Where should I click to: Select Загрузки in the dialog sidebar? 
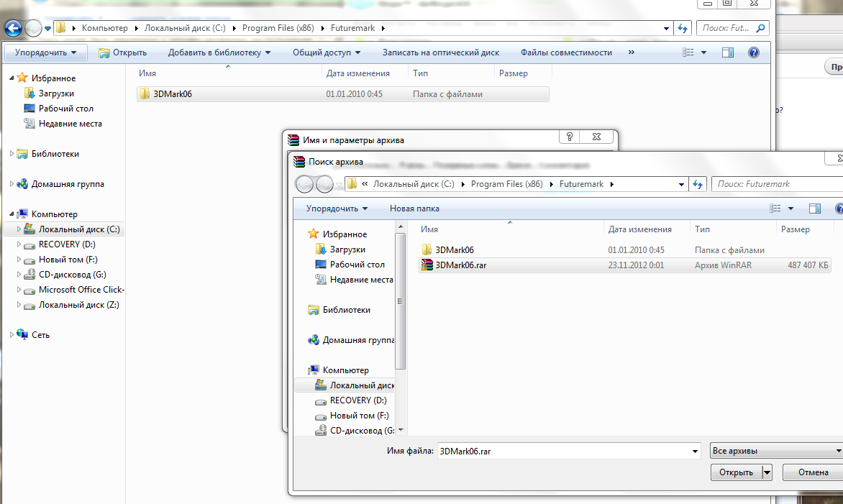click(x=347, y=249)
